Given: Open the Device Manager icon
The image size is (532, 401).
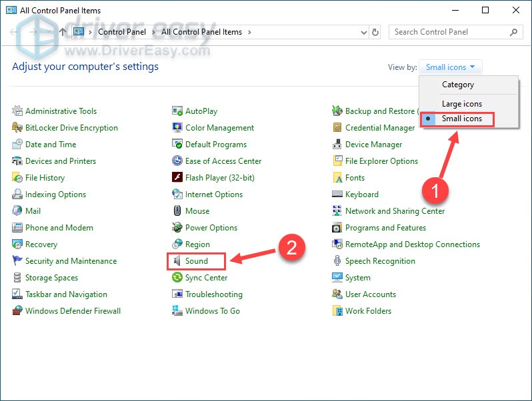Looking at the screenshot, I should coord(338,145).
